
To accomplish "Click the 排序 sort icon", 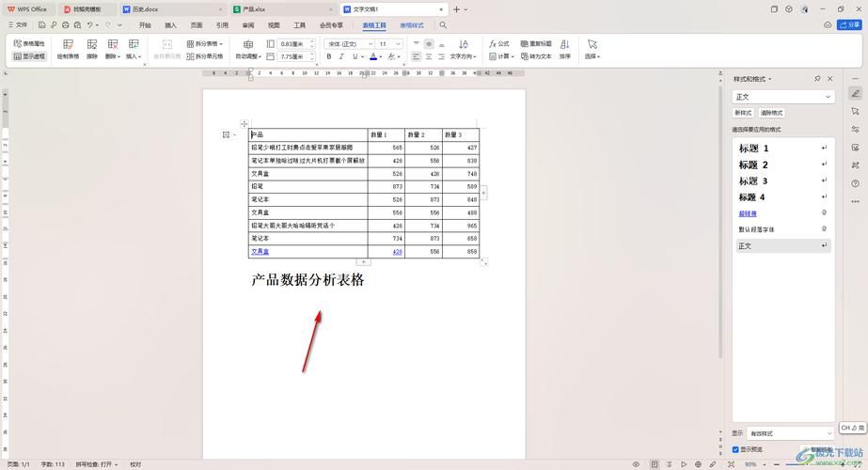I will point(564,49).
